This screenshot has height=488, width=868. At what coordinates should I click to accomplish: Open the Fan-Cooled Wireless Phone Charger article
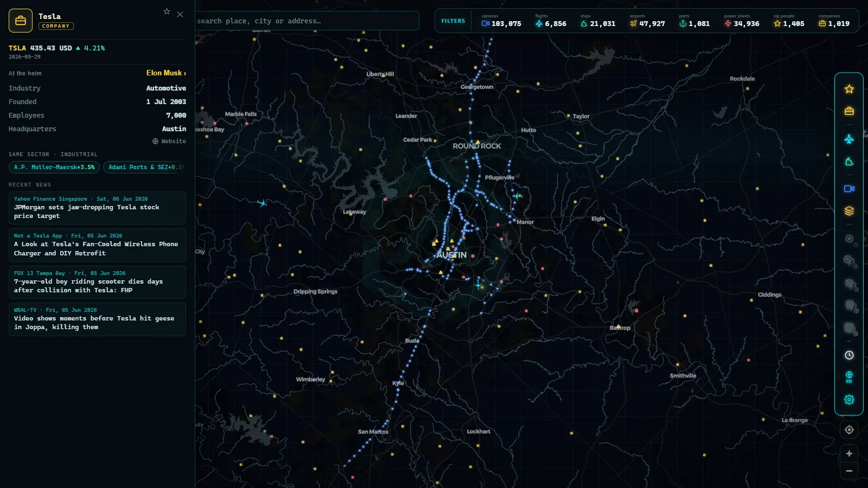click(x=97, y=245)
